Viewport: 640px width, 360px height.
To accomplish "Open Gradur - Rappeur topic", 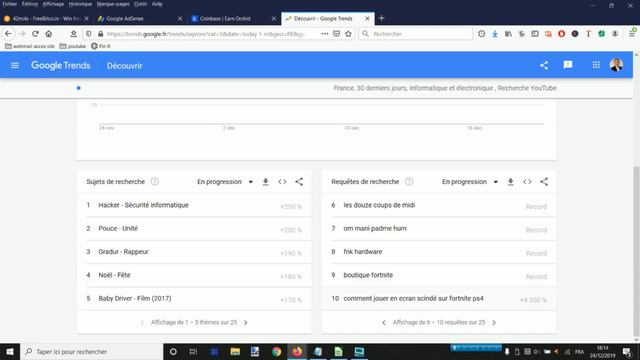I will pyautogui.click(x=123, y=251).
